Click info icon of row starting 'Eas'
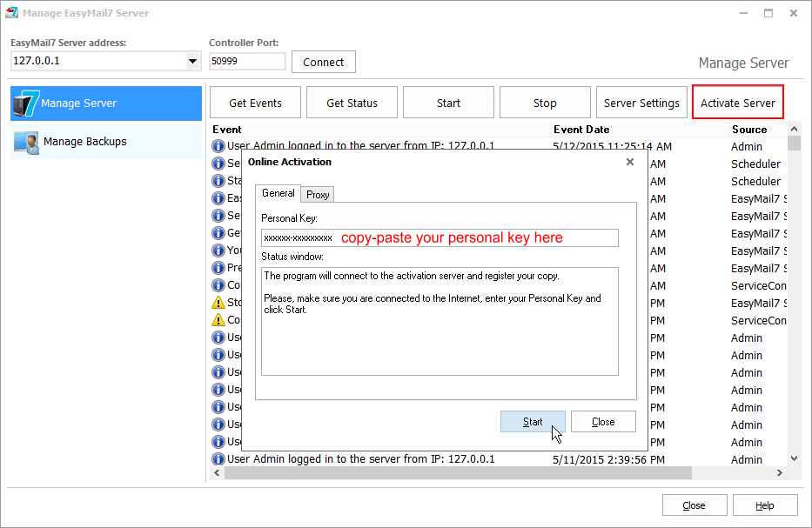This screenshot has height=528, width=812. pos(218,198)
